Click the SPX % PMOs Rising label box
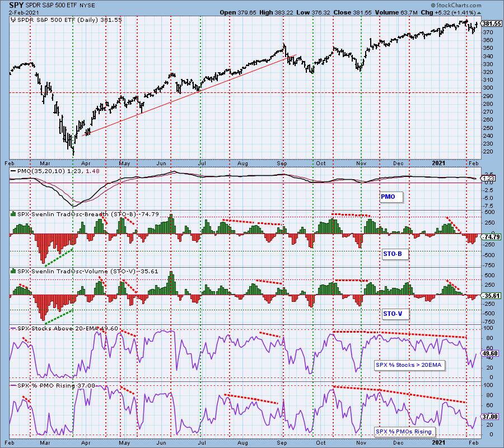Image resolution: width=504 pixels, height=448 pixels. (x=405, y=432)
